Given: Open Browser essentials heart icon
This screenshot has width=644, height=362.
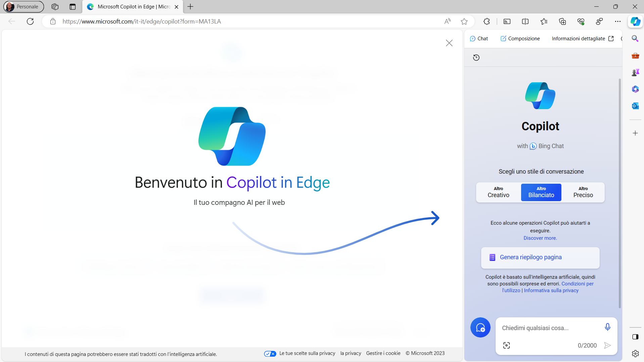Looking at the screenshot, I should point(581,21).
